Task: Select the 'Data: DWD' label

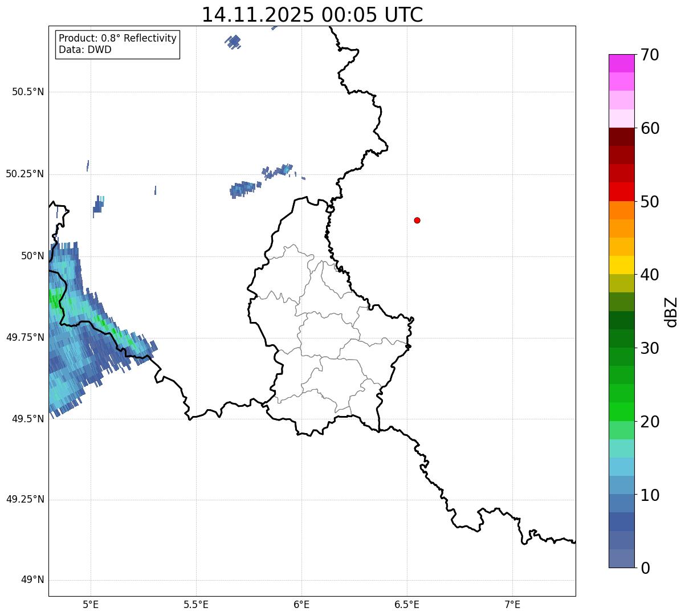Action: [x=85, y=50]
